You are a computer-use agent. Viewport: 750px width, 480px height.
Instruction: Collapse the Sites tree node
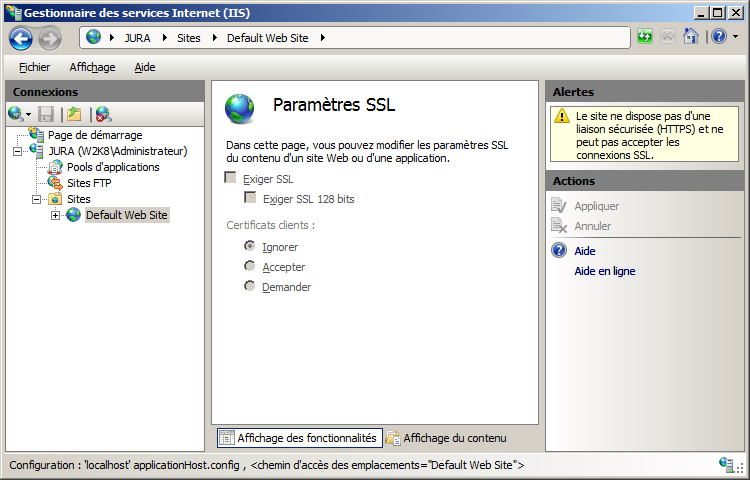[37, 199]
